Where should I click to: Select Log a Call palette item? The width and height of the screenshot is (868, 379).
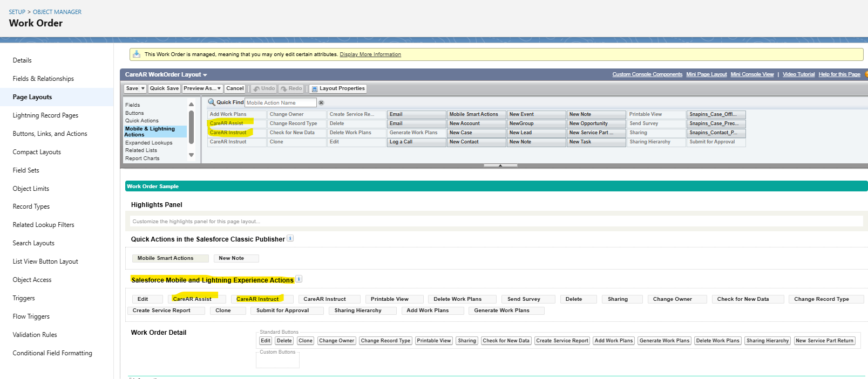coord(416,142)
